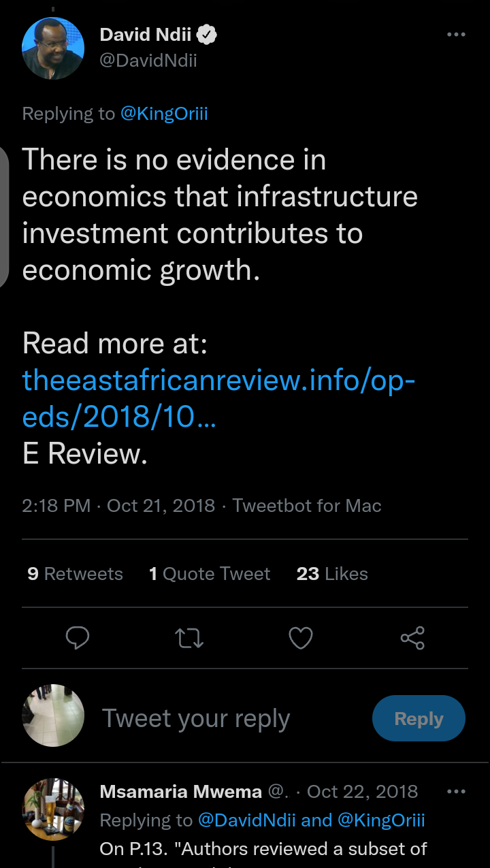Image resolution: width=490 pixels, height=868 pixels.
Task: Open Msamaria Mwema's profile avatar
Action: pos(53,809)
